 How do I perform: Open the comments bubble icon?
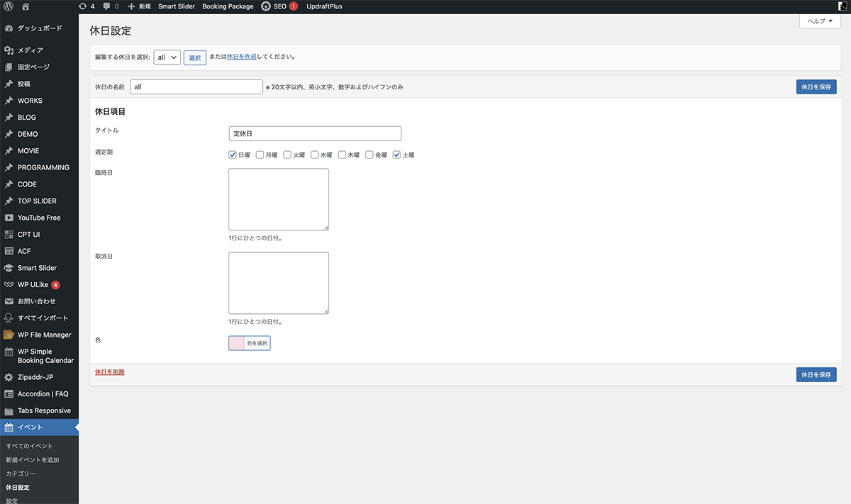(106, 6)
